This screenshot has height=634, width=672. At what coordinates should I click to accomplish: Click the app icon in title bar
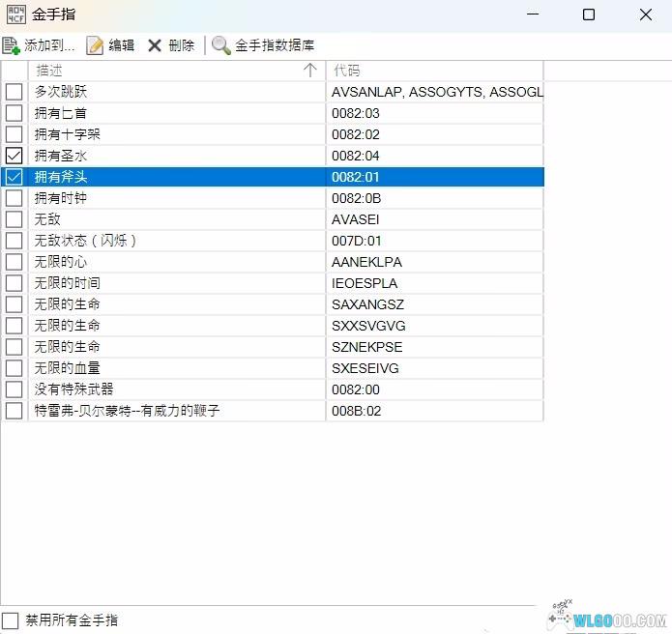pyautogui.click(x=15, y=14)
